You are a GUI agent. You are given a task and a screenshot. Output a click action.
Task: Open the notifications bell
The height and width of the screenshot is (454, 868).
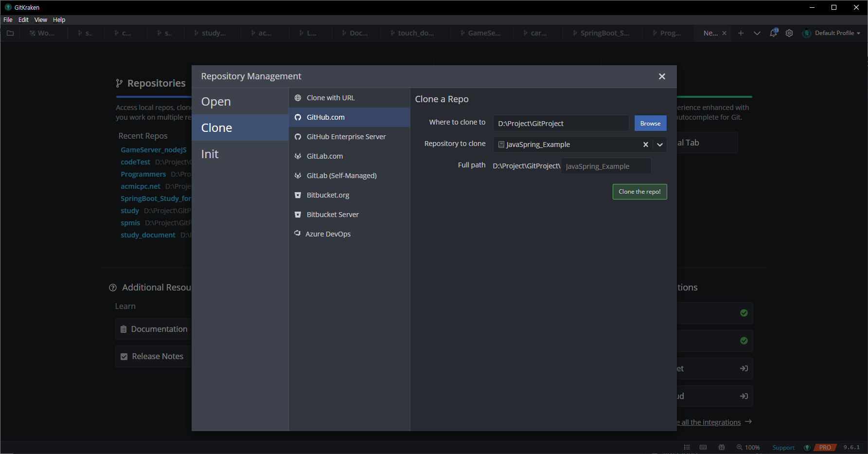[773, 33]
